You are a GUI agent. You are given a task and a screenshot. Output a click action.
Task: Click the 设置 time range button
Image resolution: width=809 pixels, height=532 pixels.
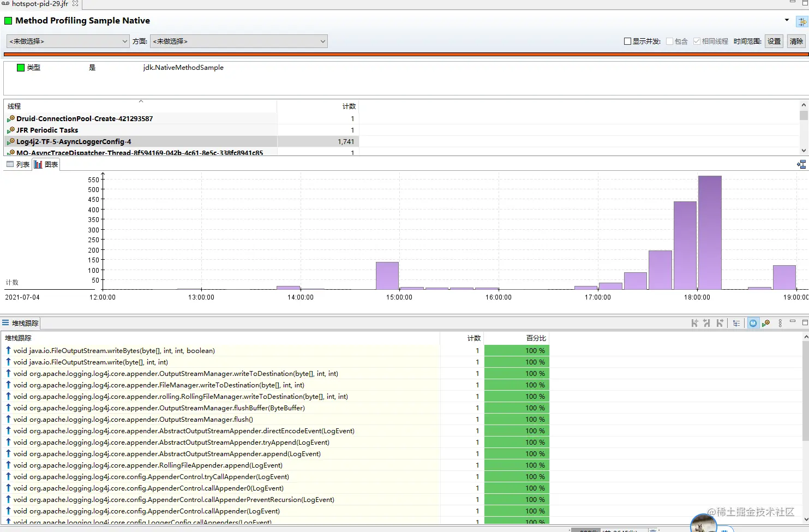coord(774,41)
